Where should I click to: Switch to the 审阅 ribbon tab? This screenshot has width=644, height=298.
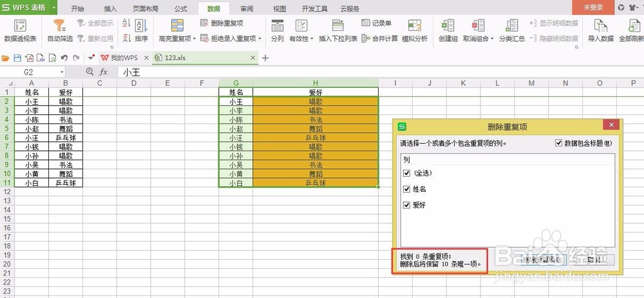[247, 8]
